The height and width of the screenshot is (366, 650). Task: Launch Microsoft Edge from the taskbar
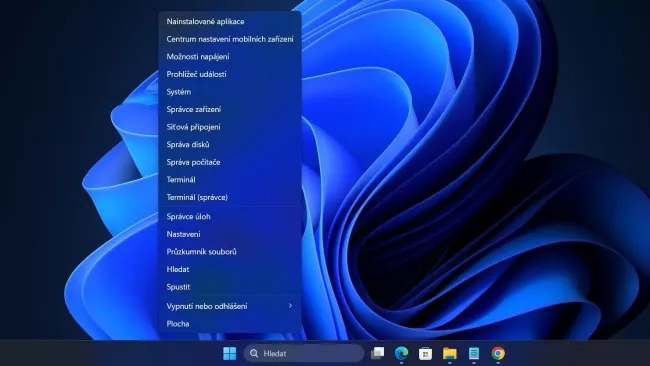[401, 353]
